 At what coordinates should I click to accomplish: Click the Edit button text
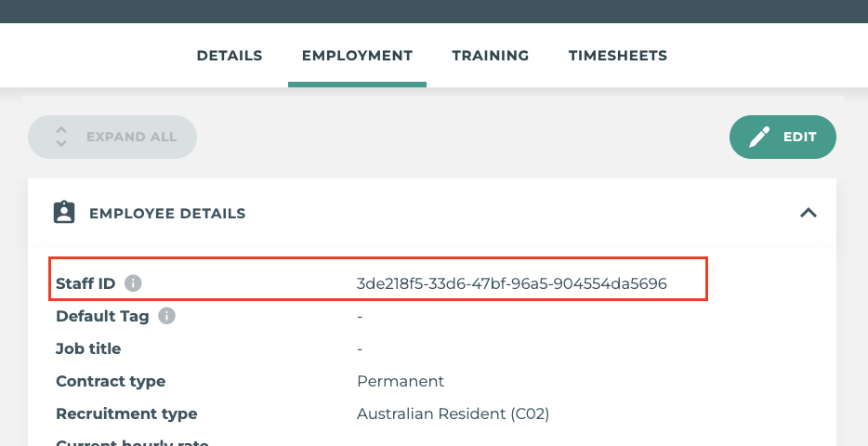(799, 138)
